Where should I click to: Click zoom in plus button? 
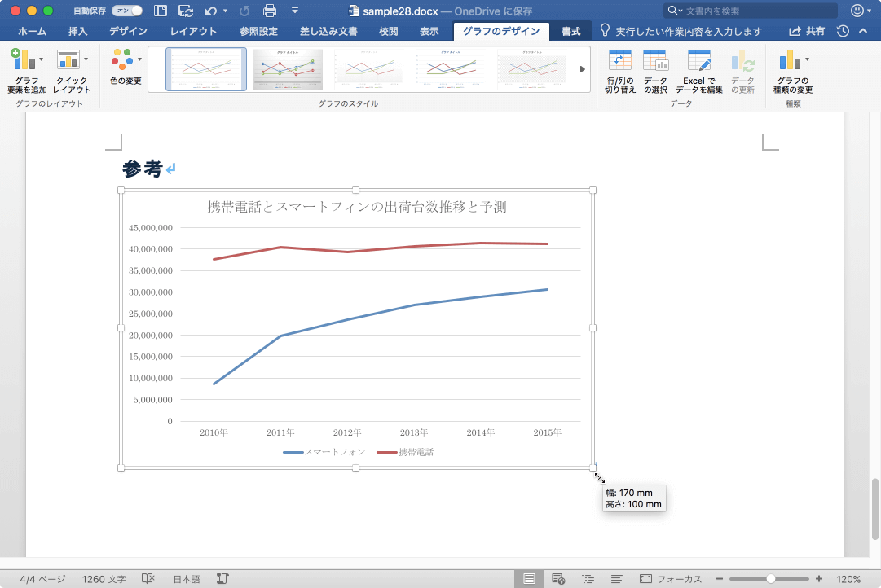818,579
